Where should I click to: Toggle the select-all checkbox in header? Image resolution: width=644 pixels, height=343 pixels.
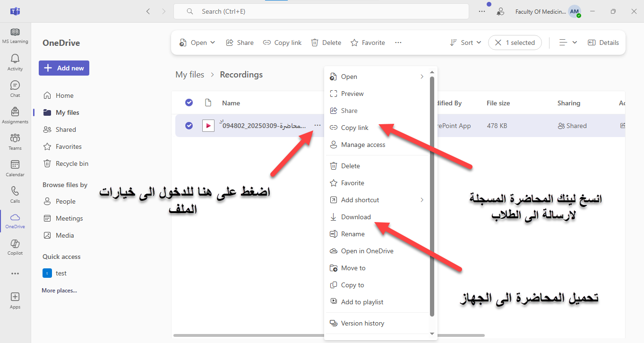click(x=189, y=103)
